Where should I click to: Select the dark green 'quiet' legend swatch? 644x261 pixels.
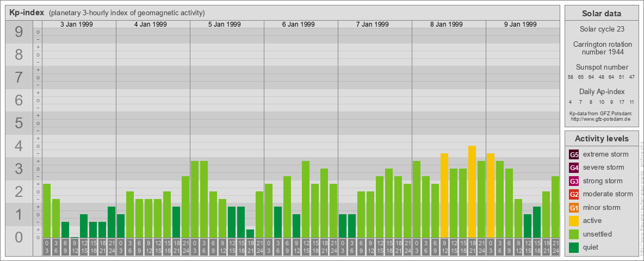[x=574, y=247]
